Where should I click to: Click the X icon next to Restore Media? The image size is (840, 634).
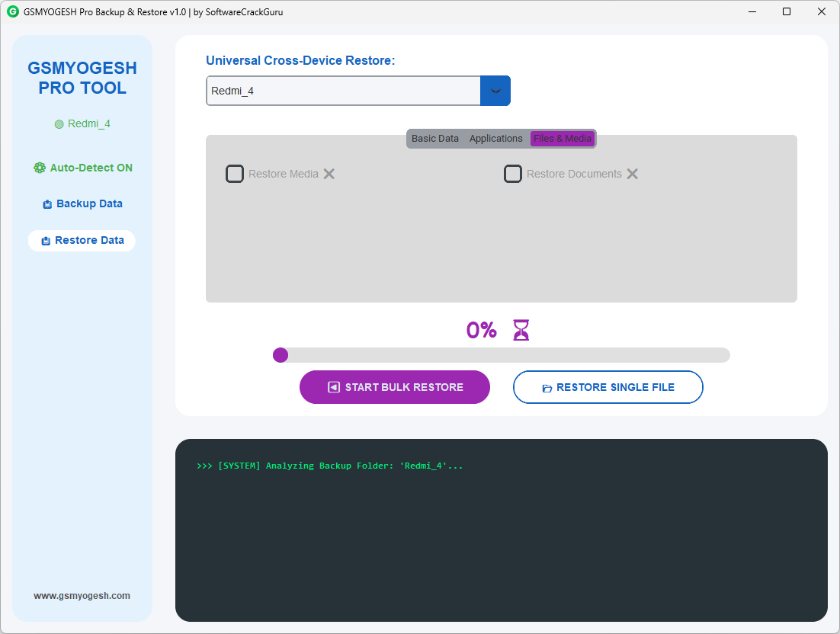(329, 174)
